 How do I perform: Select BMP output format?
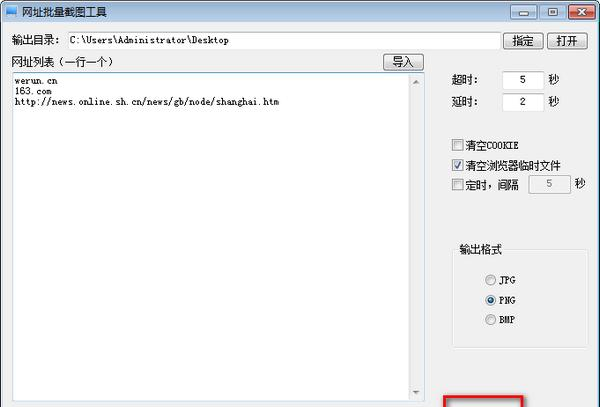coord(490,319)
